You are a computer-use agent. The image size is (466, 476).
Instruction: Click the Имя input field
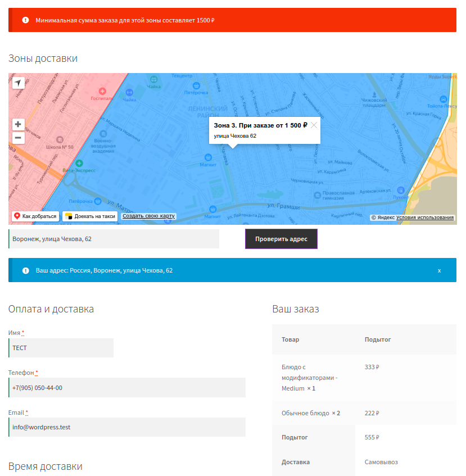click(61, 348)
